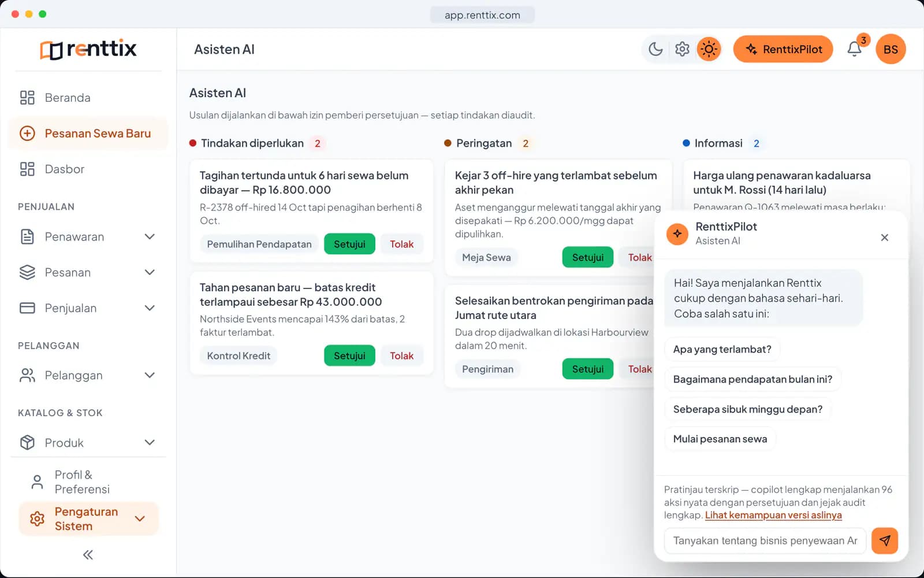Switch to light mode sun toggle
Viewport: 924px width, 578px height.
tap(709, 49)
